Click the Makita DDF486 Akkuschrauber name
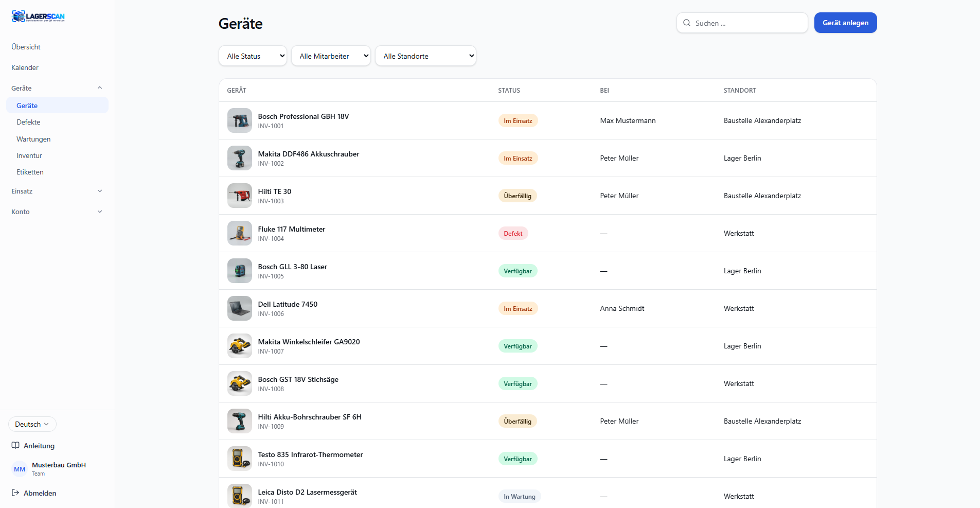The width and height of the screenshot is (980, 508). pos(309,154)
